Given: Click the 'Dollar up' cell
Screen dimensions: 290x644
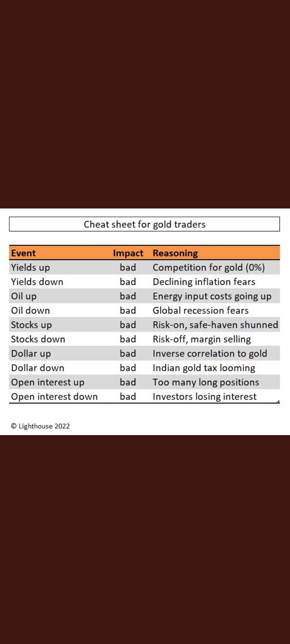Looking at the screenshot, I should click(x=31, y=354).
